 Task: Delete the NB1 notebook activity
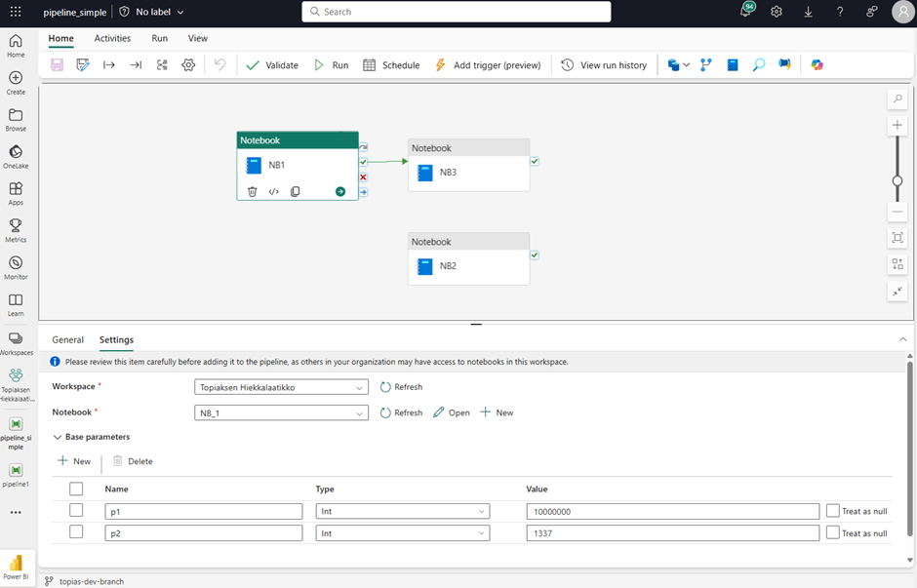[252, 192]
